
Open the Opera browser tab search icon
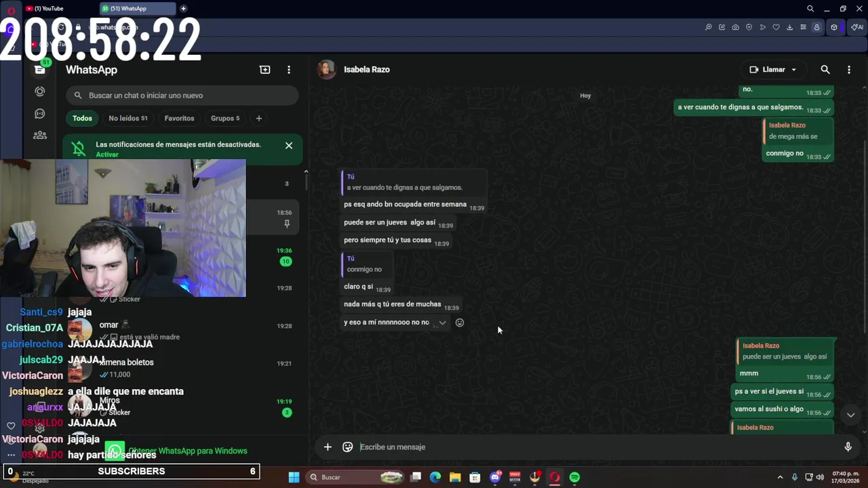[810, 9]
